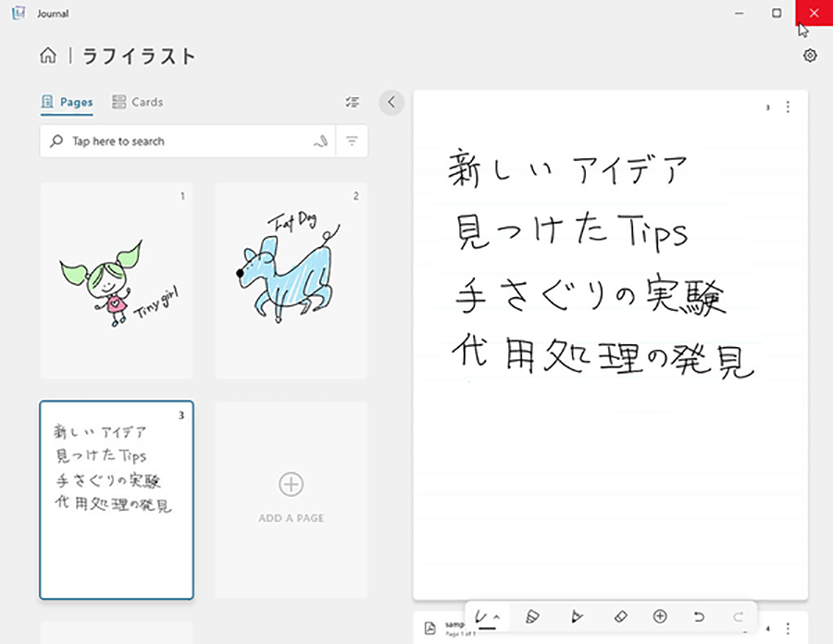Open page 1 Tiny girl thumbnail
Image resolution: width=833 pixels, height=644 pixels.
117,280
